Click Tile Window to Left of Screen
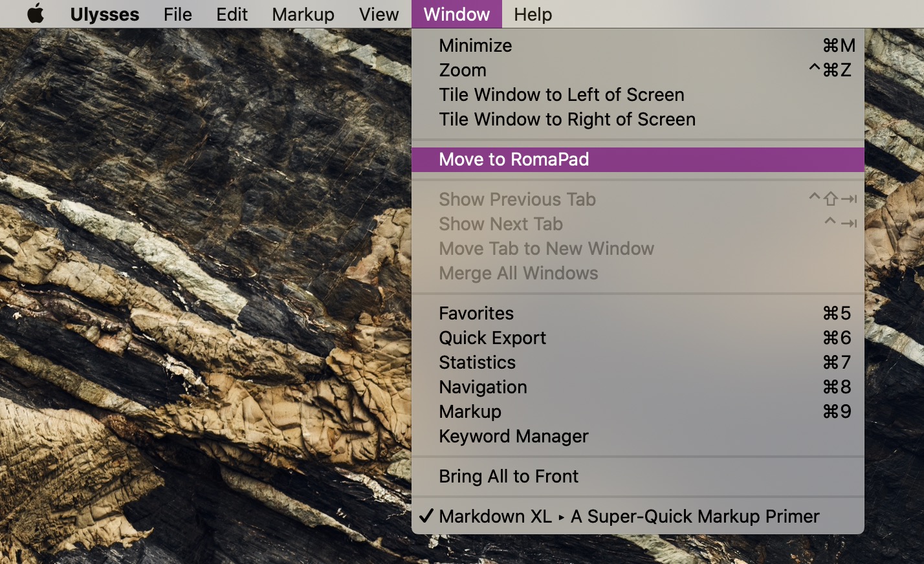Image resolution: width=924 pixels, height=564 pixels. (561, 94)
